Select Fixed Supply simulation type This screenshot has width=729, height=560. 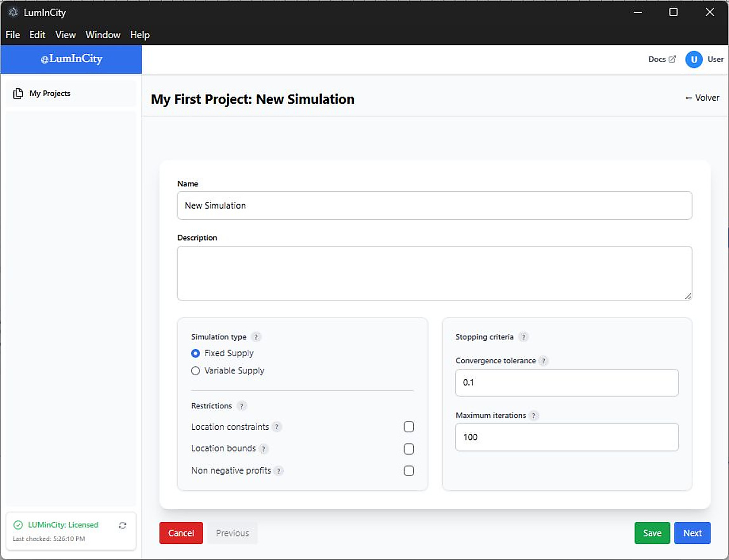point(196,353)
